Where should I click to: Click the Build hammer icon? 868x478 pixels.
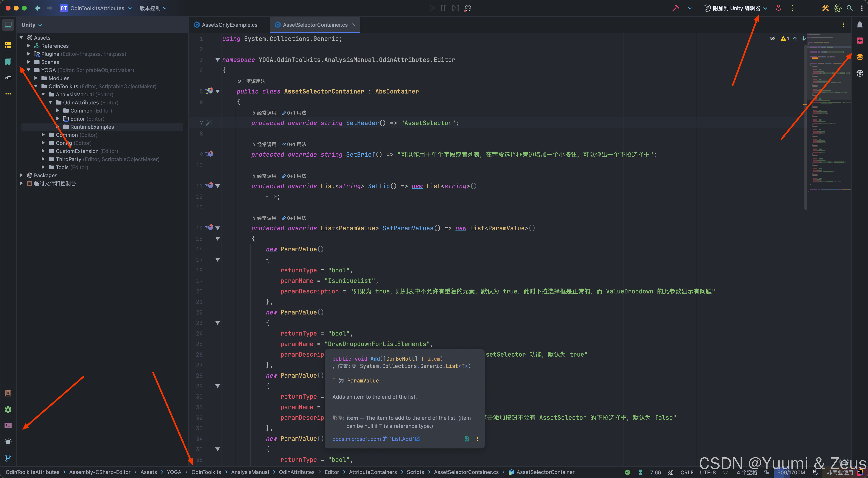tap(675, 8)
